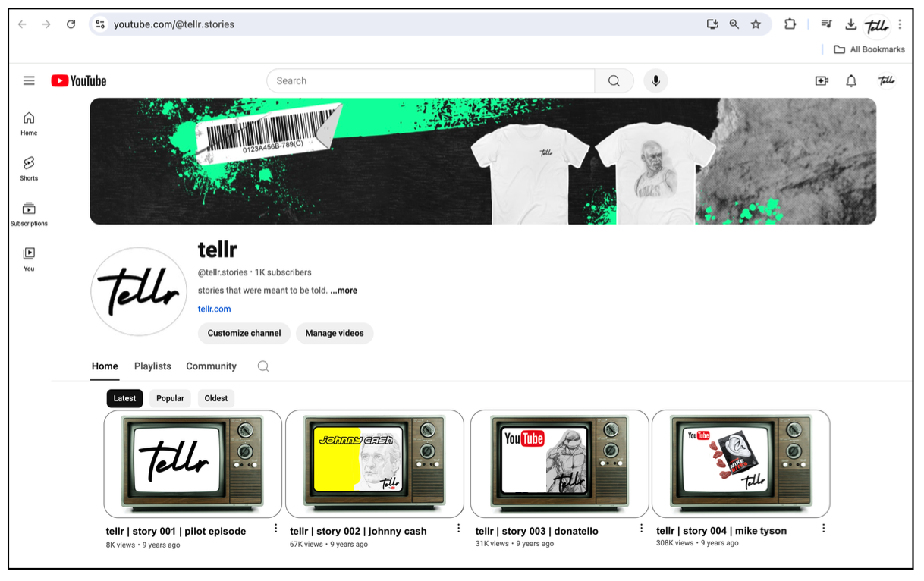Click the browser forward arrow
The height and width of the screenshot is (581, 924).
coord(46,24)
